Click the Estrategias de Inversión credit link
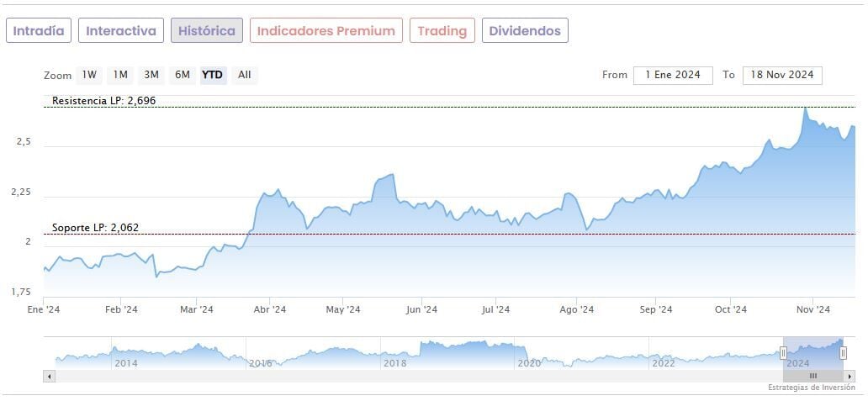 (811, 388)
